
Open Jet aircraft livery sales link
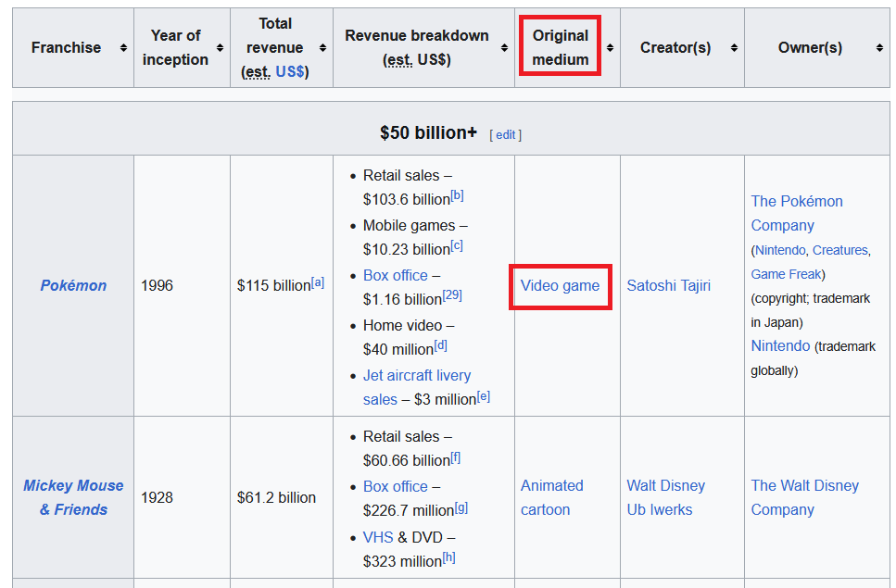pos(417,387)
